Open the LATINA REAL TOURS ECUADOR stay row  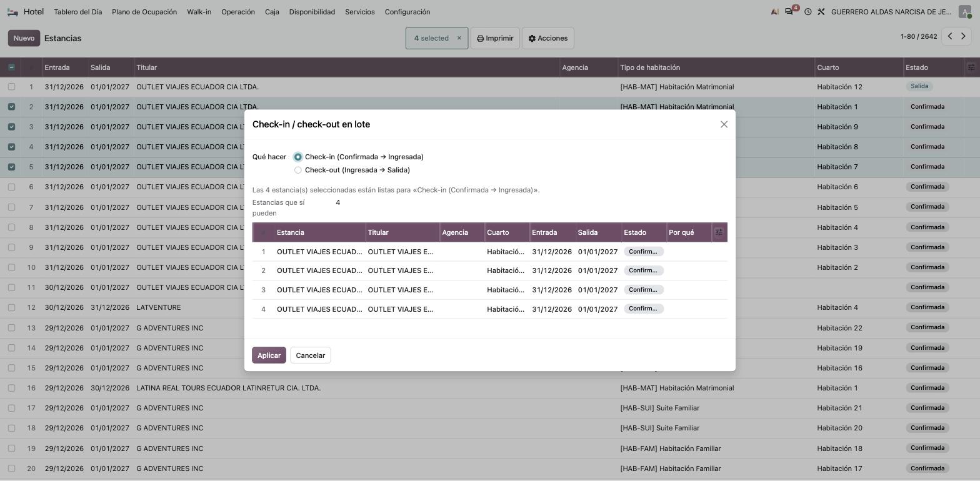click(490, 388)
